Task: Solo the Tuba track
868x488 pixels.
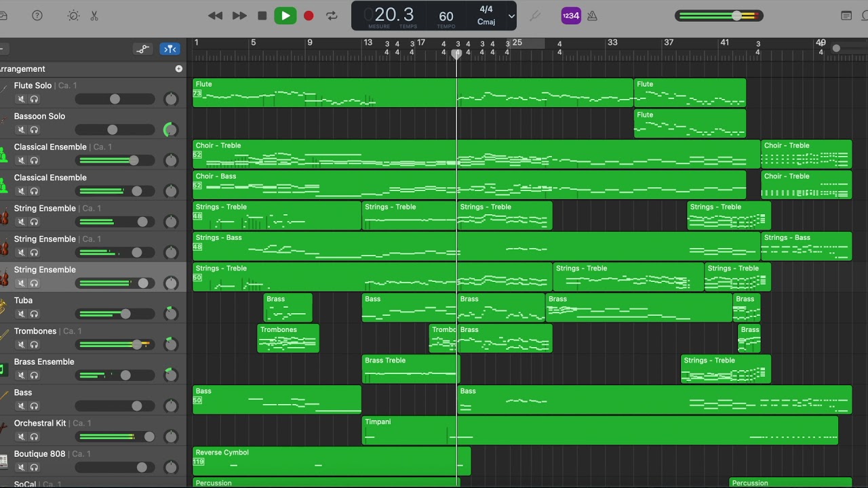Action: pos(34,314)
